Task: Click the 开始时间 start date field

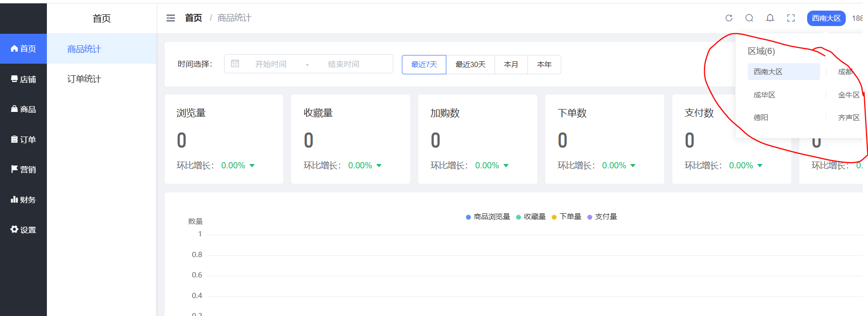Action: [270, 64]
